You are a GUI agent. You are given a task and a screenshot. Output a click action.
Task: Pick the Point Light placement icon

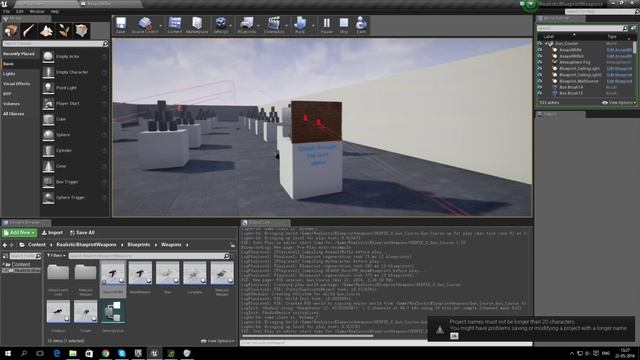point(48,88)
